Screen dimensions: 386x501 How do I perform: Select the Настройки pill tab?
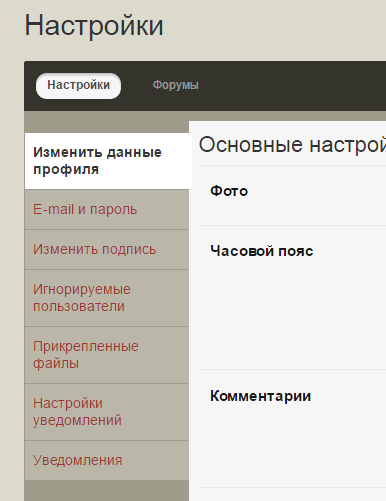[x=78, y=86]
